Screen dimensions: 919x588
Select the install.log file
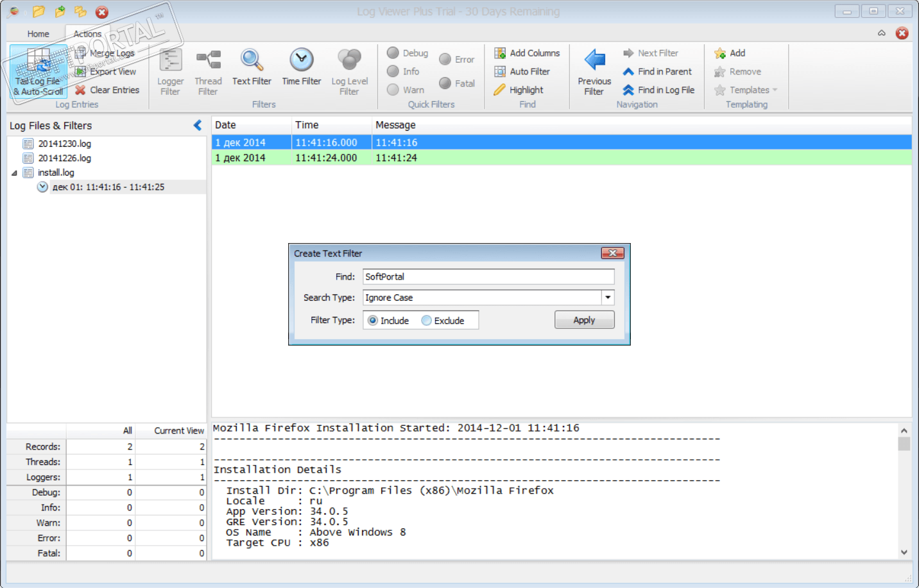click(x=56, y=173)
